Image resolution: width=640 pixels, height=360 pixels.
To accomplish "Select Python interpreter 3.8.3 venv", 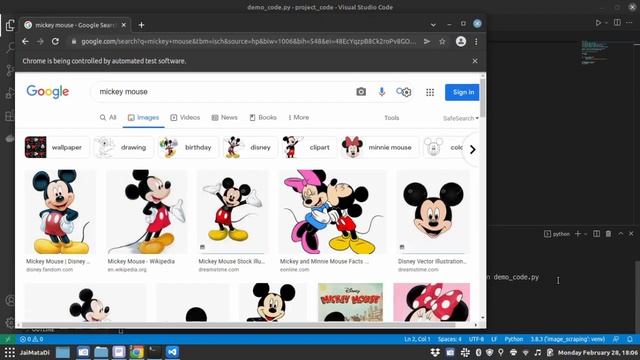I will point(567,339).
